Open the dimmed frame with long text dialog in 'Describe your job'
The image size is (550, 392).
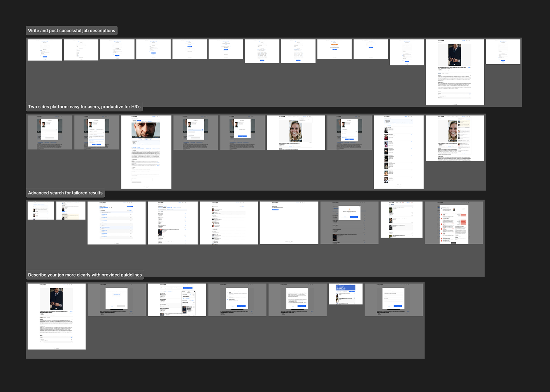298,300
